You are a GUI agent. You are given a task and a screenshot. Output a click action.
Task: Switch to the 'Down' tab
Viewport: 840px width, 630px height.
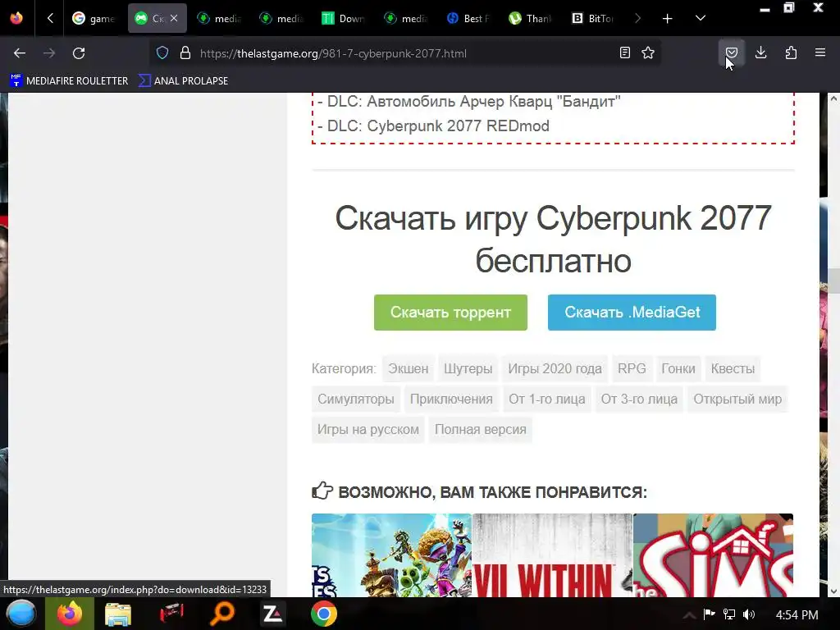coord(344,18)
